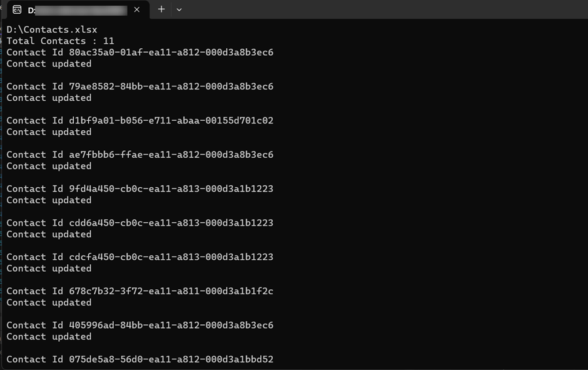Image resolution: width=588 pixels, height=370 pixels.
Task: Click Contact Id starting with 405996ad
Action: (x=139, y=325)
